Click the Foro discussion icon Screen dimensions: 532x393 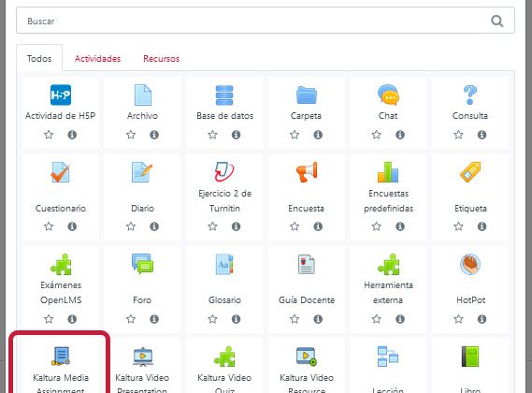[142, 264]
